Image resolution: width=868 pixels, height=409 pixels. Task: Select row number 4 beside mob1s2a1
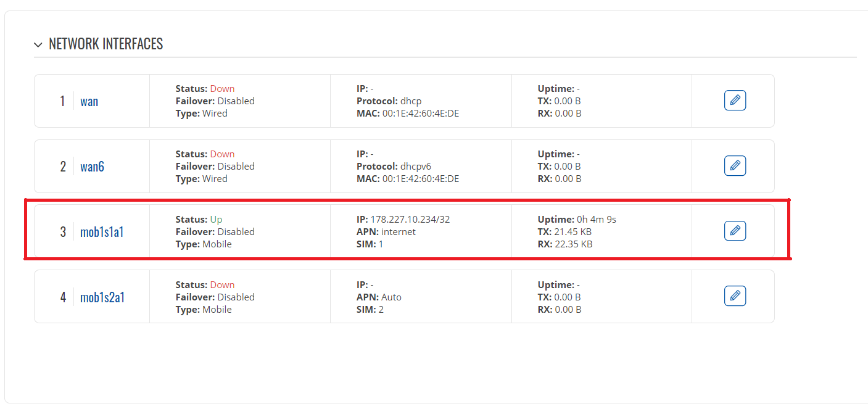pyautogui.click(x=62, y=297)
